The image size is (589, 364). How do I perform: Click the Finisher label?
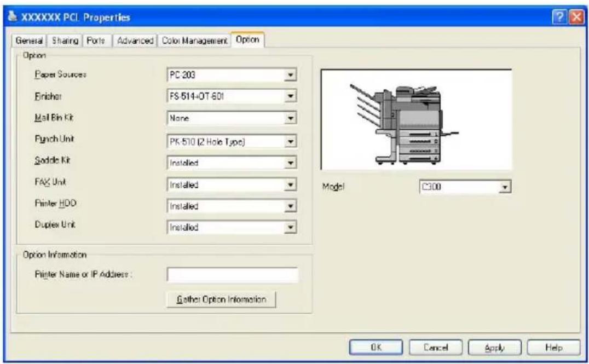coord(48,96)
